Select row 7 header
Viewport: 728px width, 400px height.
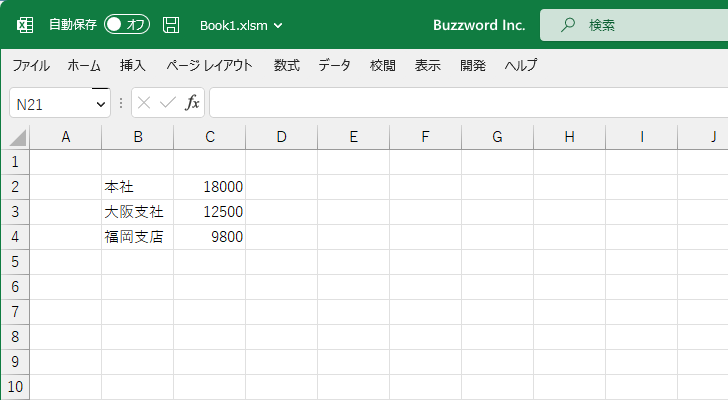(15, 312)
